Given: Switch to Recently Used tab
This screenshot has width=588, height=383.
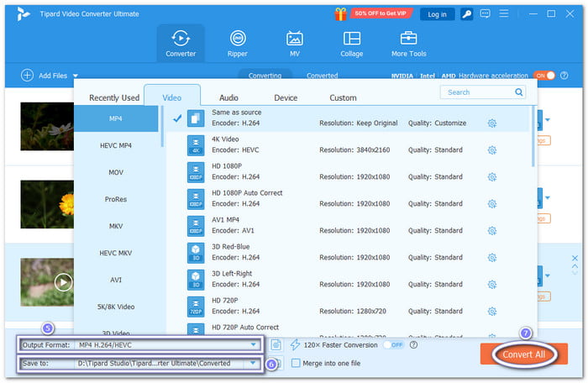Looking at the screenshot, I should 114,98.
